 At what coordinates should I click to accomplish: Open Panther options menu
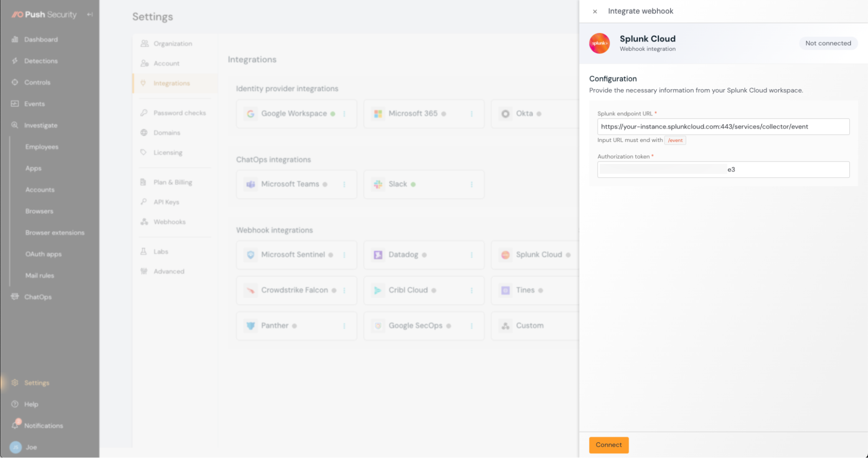(344, 326)
